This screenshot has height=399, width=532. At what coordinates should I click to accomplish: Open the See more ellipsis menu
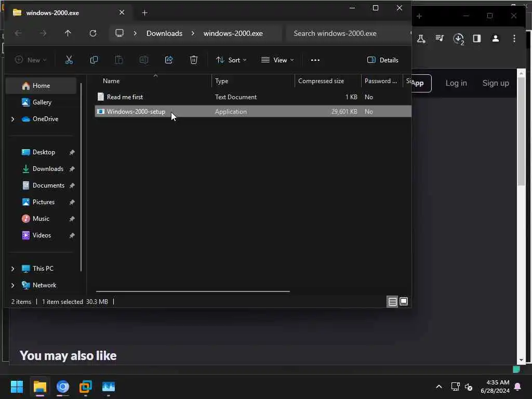pos(315,60)
